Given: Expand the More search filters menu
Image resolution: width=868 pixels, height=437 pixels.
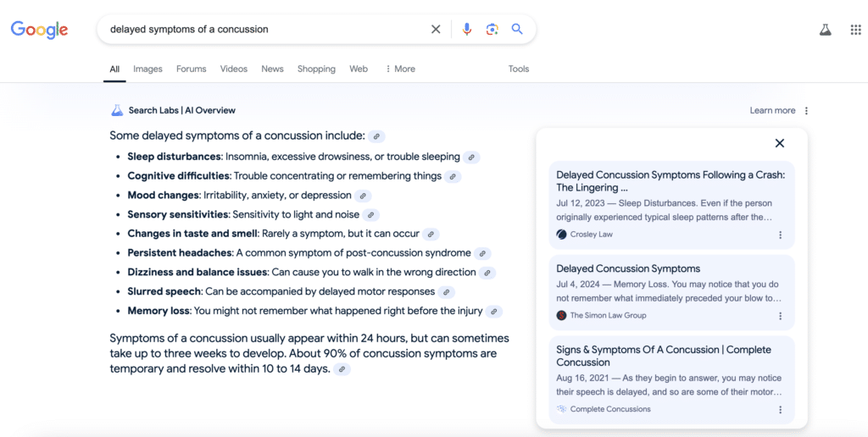Looking at the screenshot, I should pyautogui.click(x=399, y=69).
